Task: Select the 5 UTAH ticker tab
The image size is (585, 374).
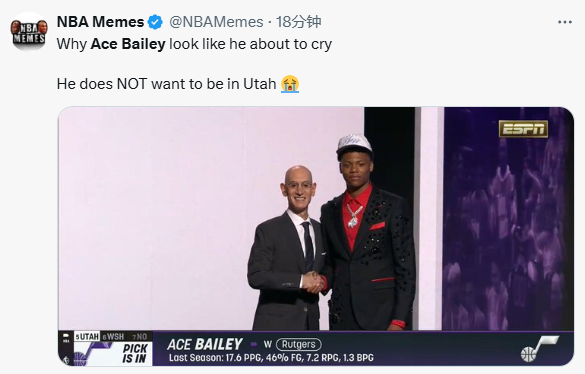Action: [x=87, y=337]
